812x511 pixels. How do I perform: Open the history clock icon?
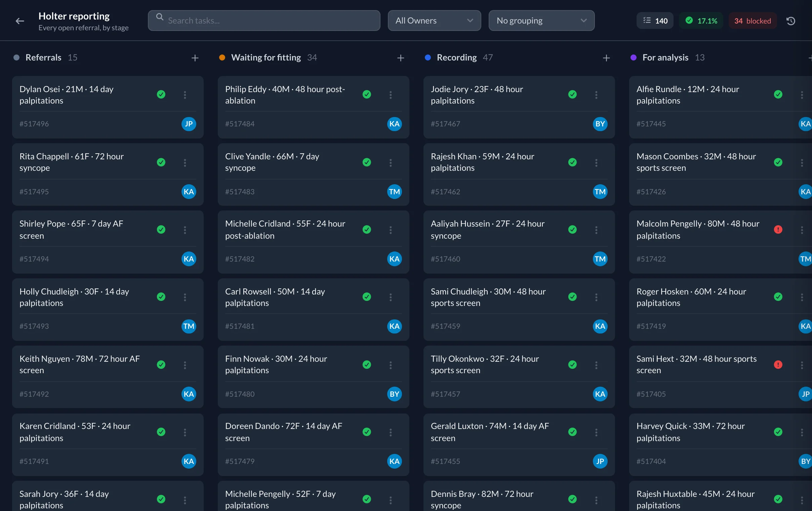click(790, 21)
